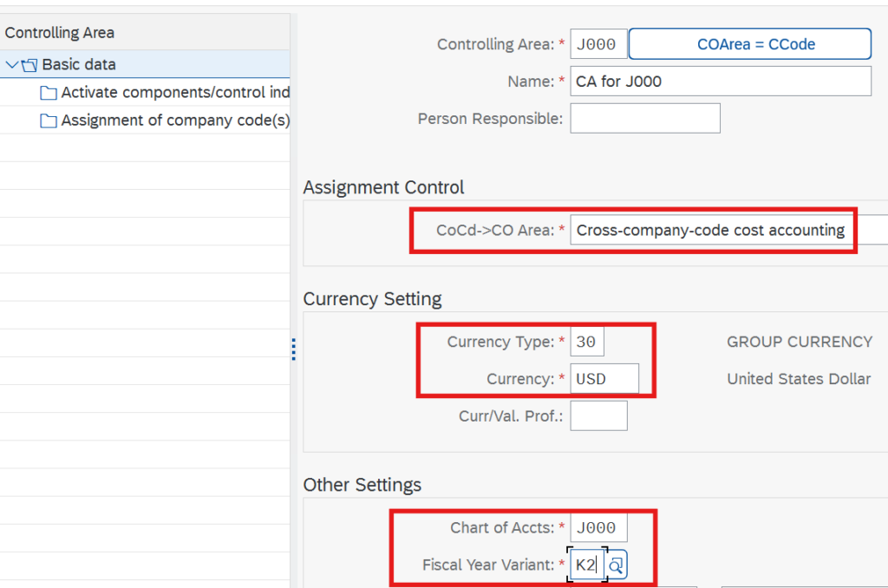Click the Currency Type field showing 30

click(x=587, y=342)
